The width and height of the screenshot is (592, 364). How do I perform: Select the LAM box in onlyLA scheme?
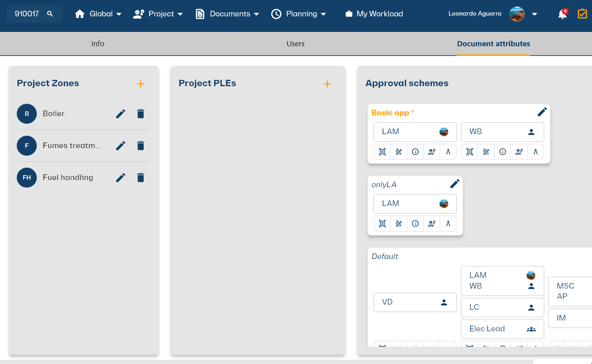[415, 204]
